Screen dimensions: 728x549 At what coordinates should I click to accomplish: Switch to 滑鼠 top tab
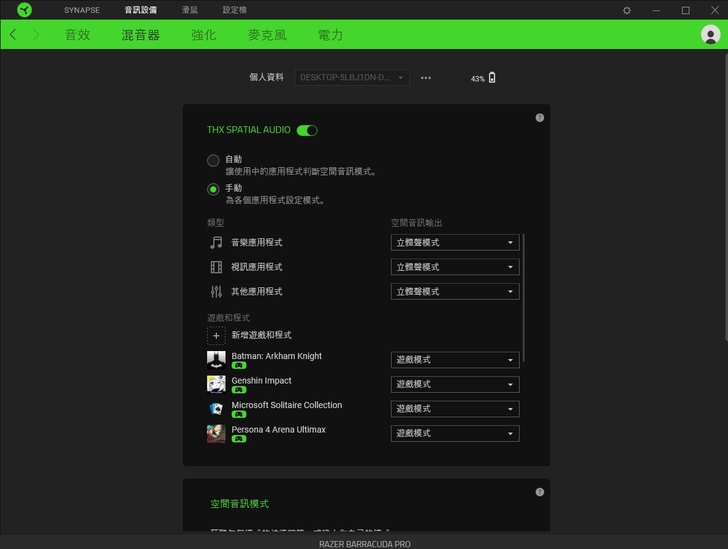[190, 10]
